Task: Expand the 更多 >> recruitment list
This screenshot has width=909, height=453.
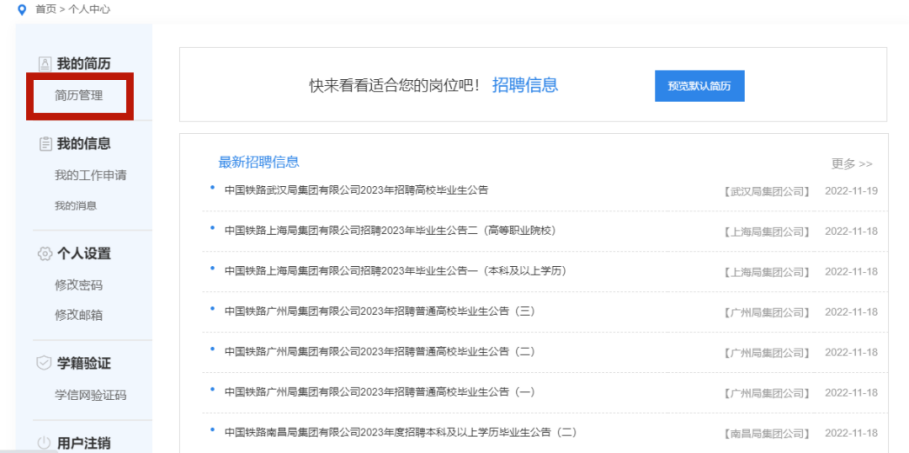Action: pyautogui.click(x=852, y=164)
